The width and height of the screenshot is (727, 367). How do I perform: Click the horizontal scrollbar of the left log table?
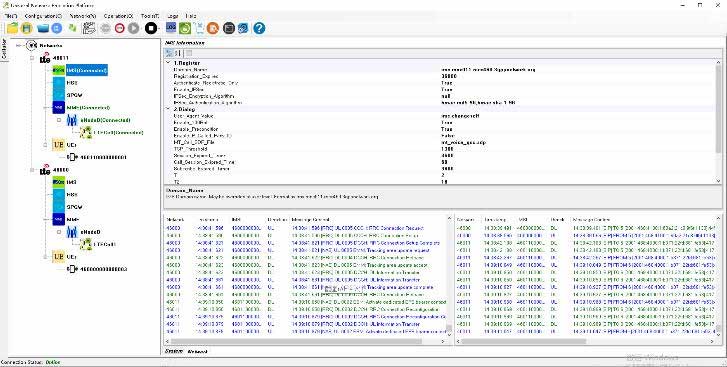[297, 342]
